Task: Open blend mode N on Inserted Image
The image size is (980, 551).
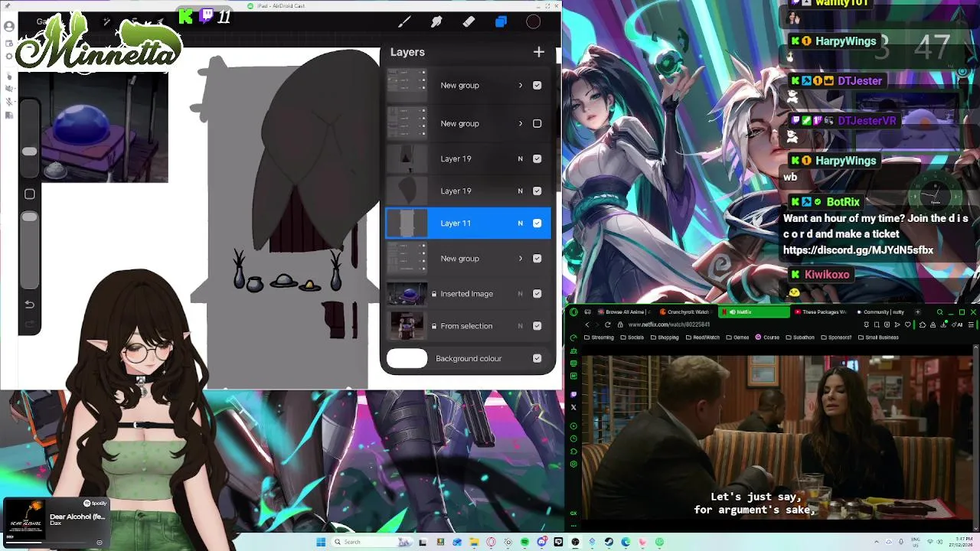Action: [x=521, y=294]
